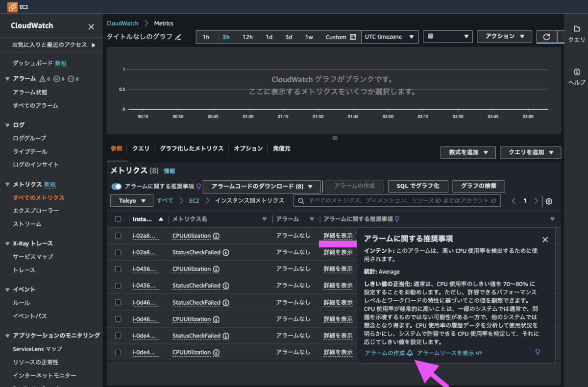Select checkbox for the i-0436 StatusCheckFailed row
The image size is (588, 387).
[x=118, y=286]
